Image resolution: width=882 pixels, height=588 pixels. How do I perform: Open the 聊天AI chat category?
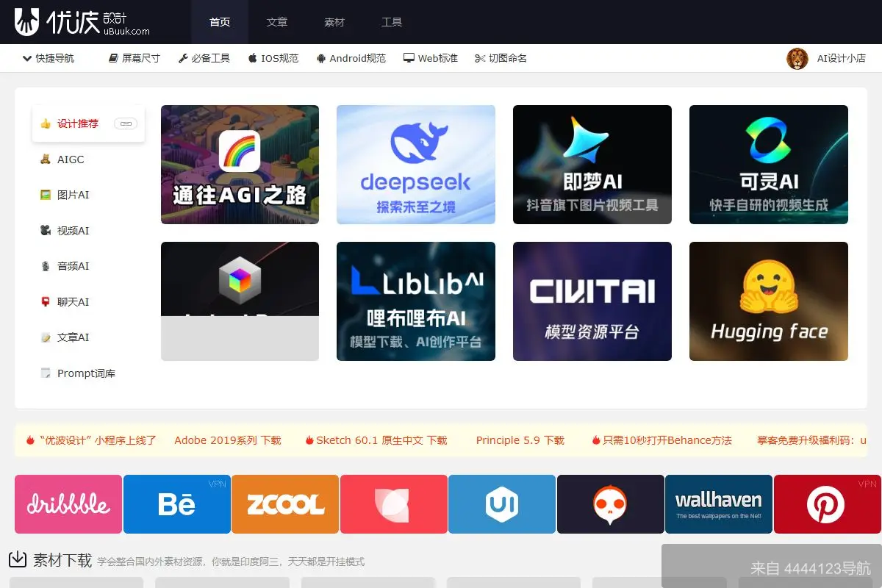click(72, 301)
